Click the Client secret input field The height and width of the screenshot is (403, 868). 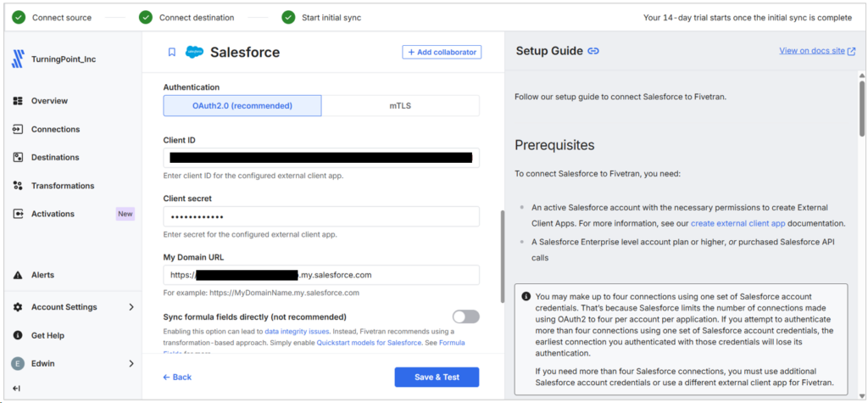tap(321, 216)
